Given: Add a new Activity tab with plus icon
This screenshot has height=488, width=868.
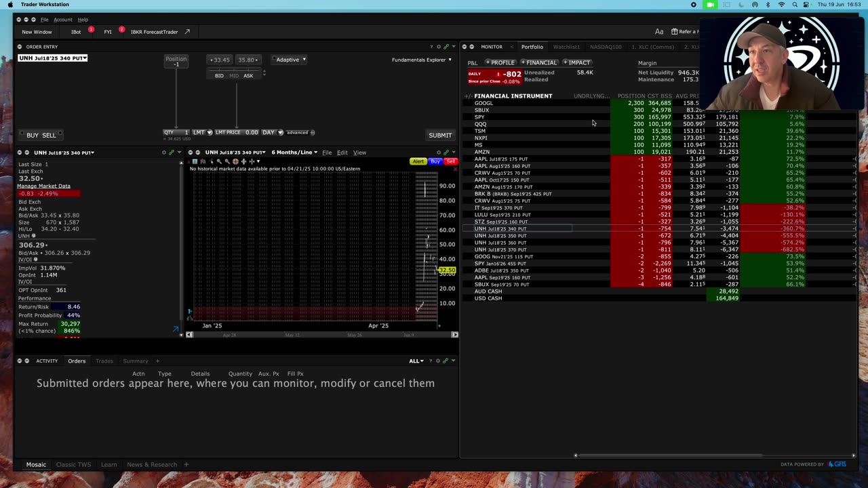Looking at the screenshot, I should click(x=157, y=361).
